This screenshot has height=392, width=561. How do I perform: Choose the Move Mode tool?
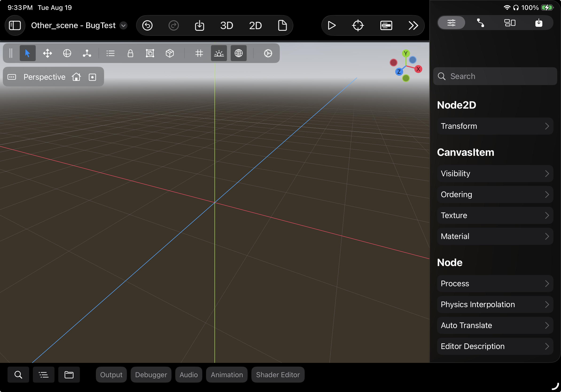[47, 53]
